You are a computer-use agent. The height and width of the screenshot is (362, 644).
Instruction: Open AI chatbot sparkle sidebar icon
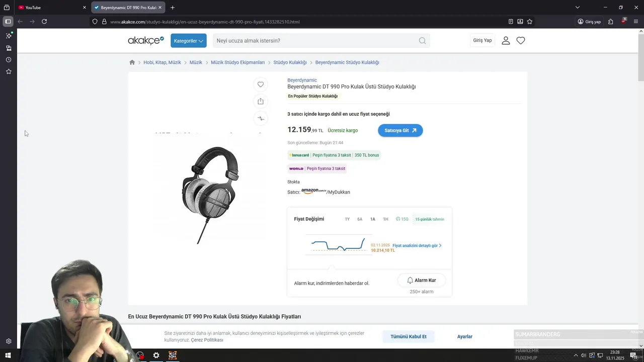tap(9, 36)
